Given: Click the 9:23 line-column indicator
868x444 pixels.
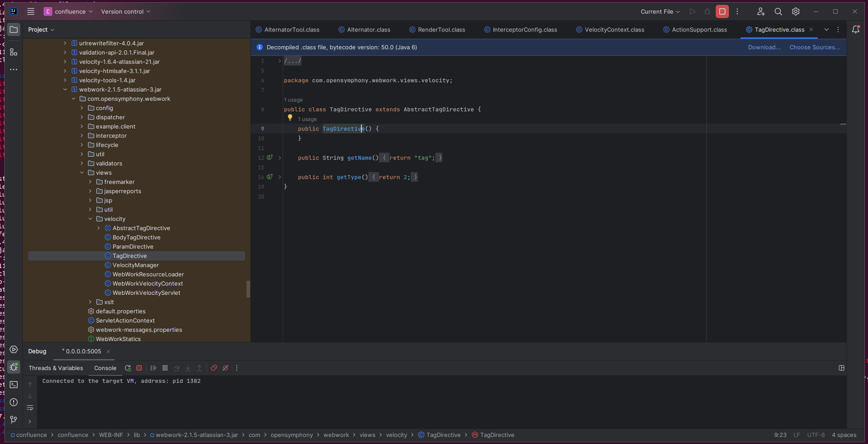Looking at the screenshot, I should click(780, 435).
